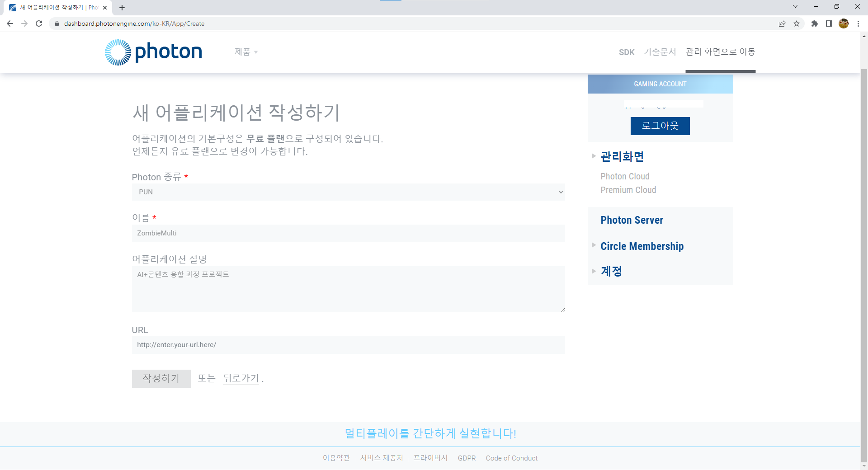The height and width of the screenshot is (470, 868).
Task: Go back with browser back arrow
Action: point(10,23)
